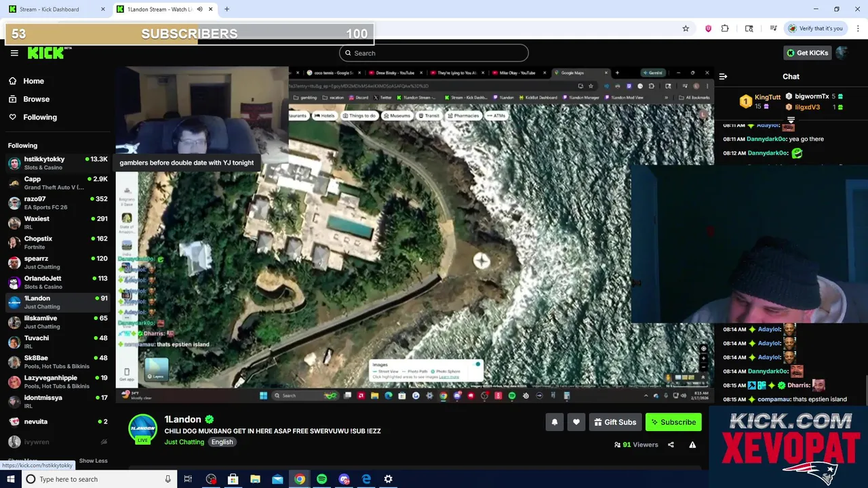
Task: Open the Lazyveganhippie channel
Action: 58,382
